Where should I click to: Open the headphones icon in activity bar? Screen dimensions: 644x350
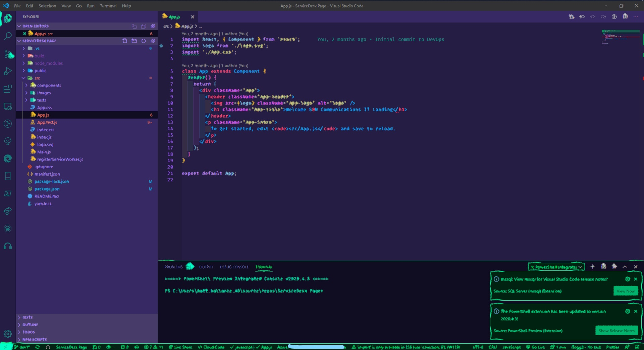(8, 246)
